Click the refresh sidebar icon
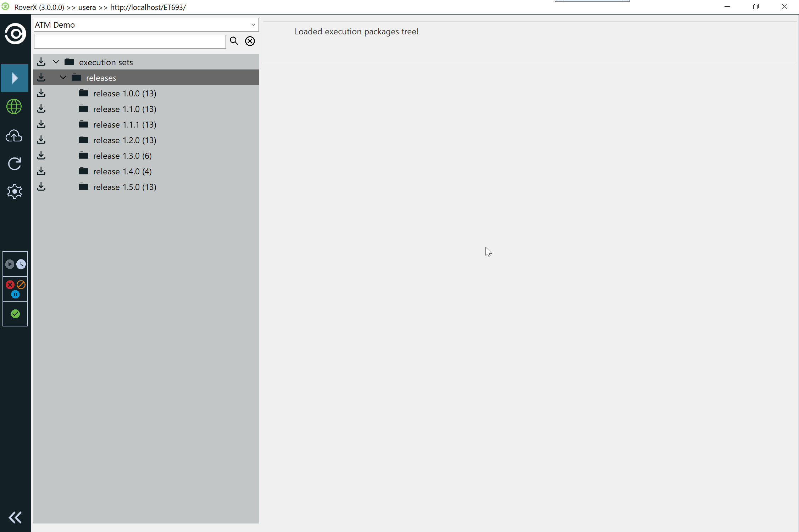 pyautogui.click(x=15, y=164)
